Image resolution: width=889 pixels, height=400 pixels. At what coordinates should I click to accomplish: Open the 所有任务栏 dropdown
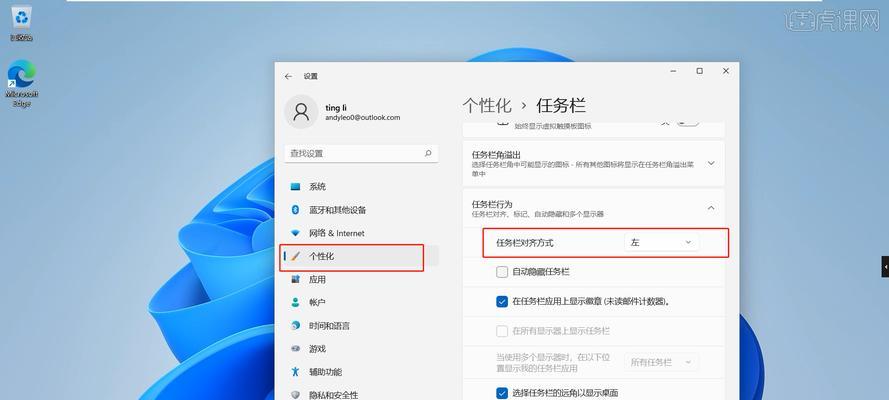(x=662, y=362)
